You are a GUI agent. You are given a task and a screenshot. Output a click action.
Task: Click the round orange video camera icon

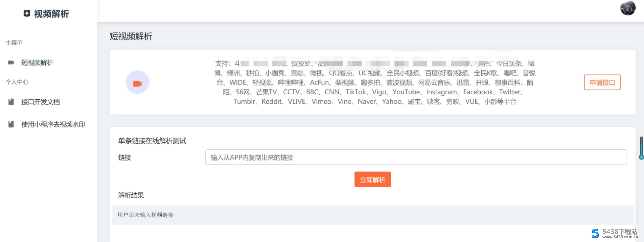(x=138, y=83)
